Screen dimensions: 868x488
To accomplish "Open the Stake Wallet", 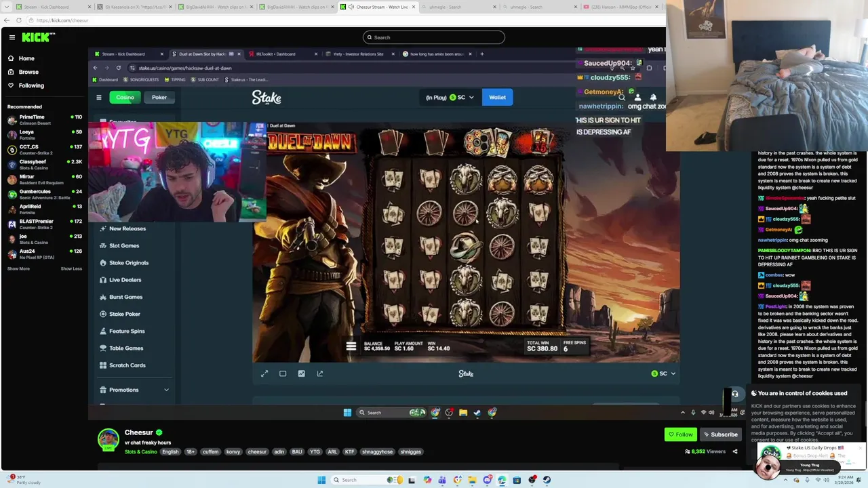I will tap(497, 97).
